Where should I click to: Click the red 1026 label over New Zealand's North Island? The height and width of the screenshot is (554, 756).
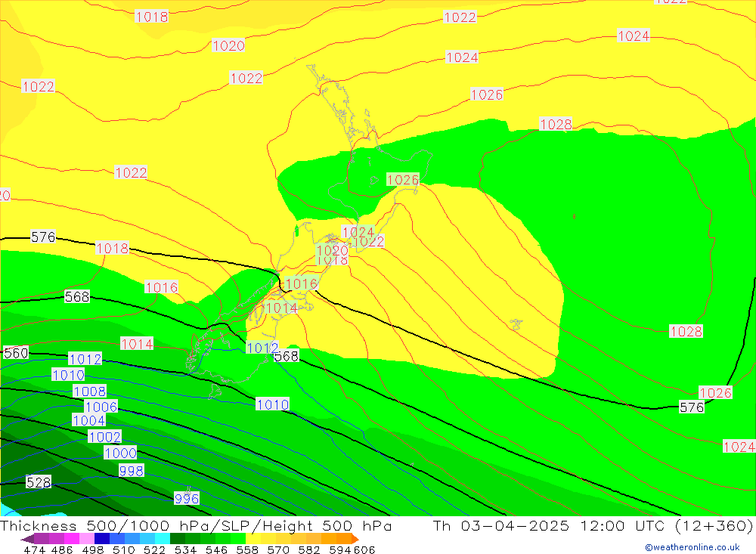pos(403,180)
